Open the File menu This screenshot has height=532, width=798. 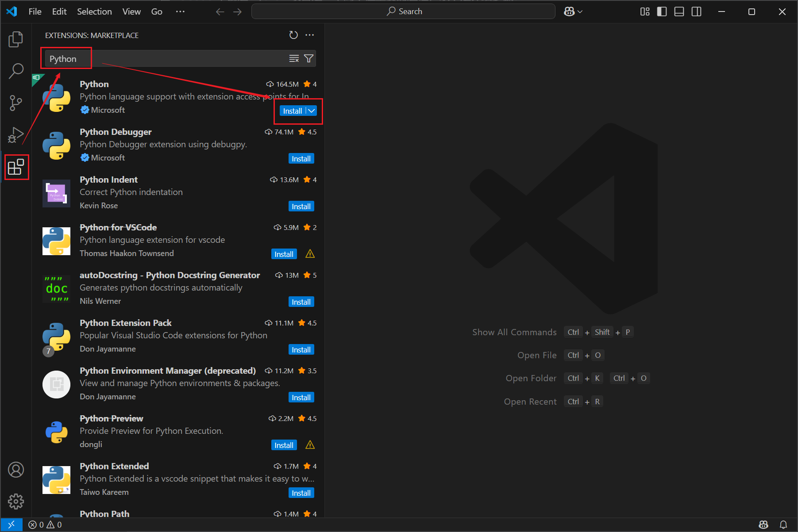35,11
